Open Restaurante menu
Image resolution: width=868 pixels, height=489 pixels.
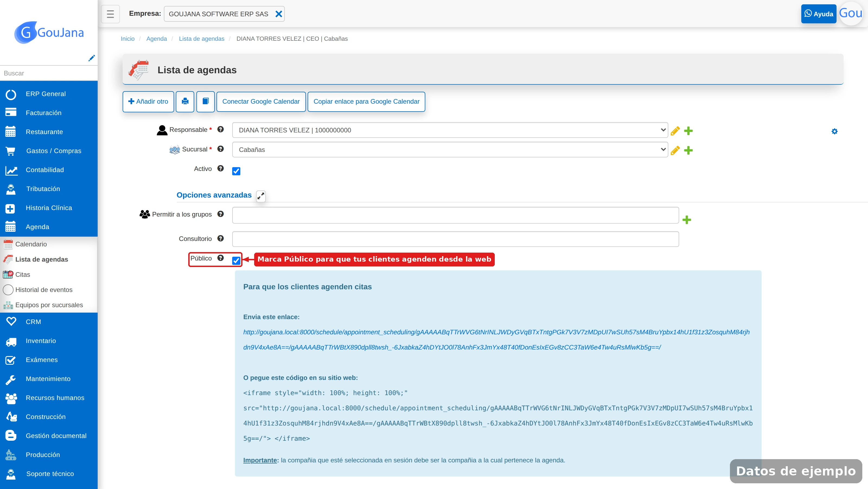pyautogui.click(x=49, y=132)
